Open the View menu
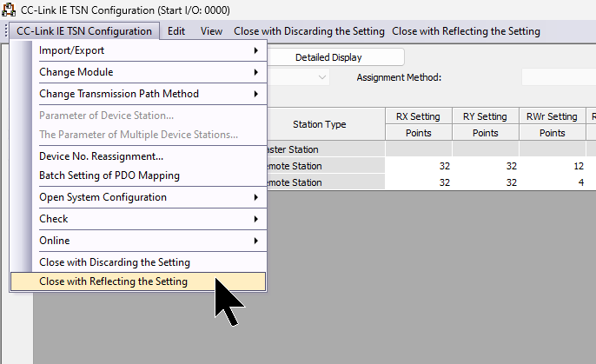The image size is (596, 364). [x=211, y=31]
